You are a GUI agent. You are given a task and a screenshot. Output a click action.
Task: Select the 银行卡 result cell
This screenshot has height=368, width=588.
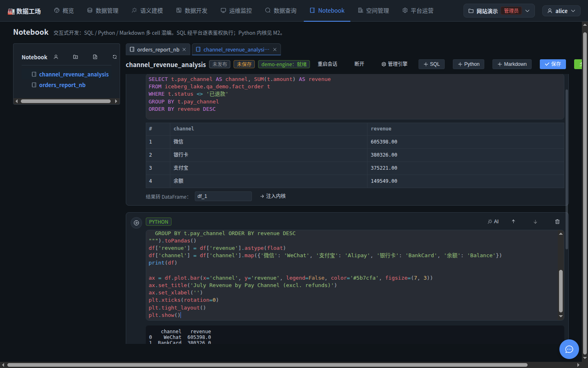[x=269, y=155]
